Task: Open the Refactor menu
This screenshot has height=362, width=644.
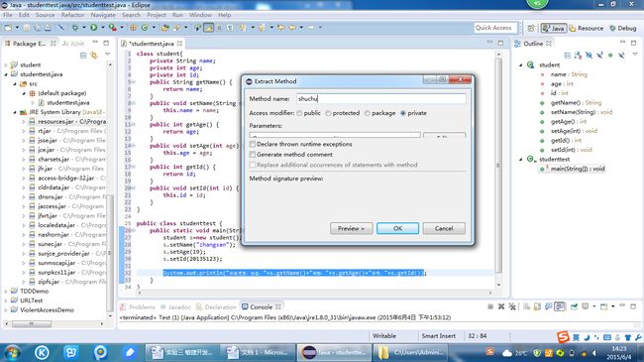Action: click(x=72, y=15)
